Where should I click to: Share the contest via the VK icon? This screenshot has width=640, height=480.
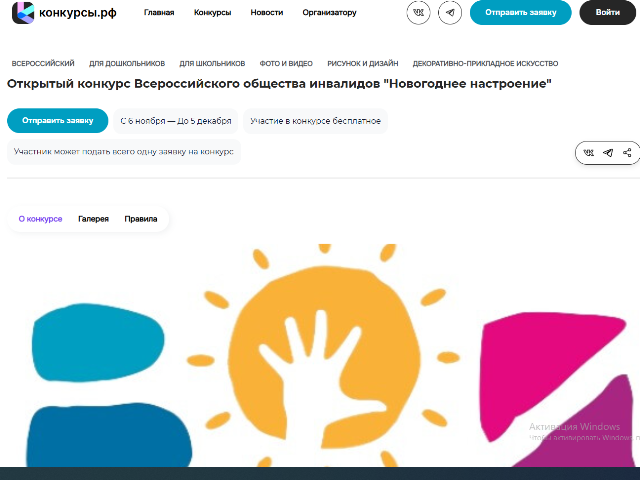[589, 153]
